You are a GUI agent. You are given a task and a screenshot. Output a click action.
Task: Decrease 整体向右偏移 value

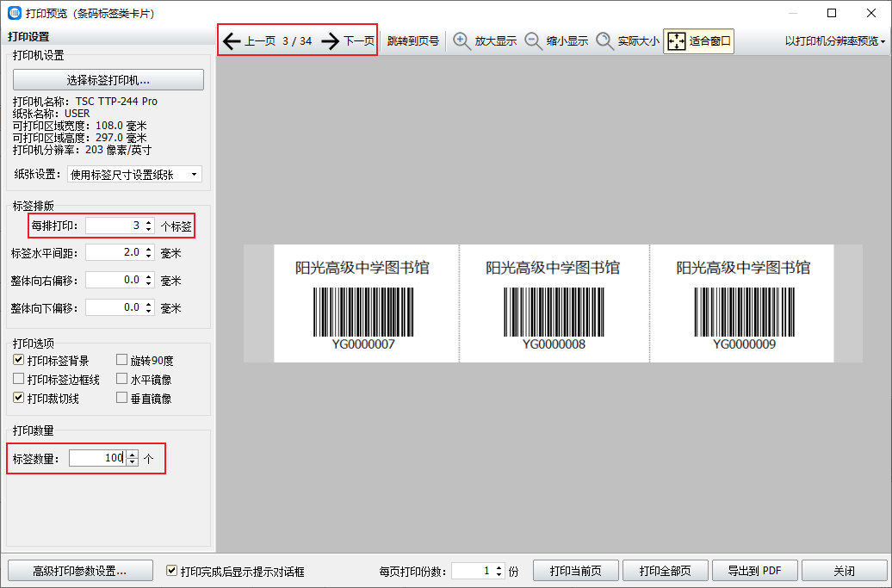[x=148, y=284]
